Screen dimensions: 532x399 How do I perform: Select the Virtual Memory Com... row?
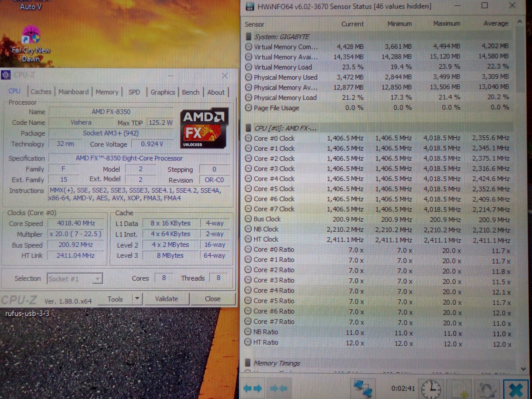[377, 47]
